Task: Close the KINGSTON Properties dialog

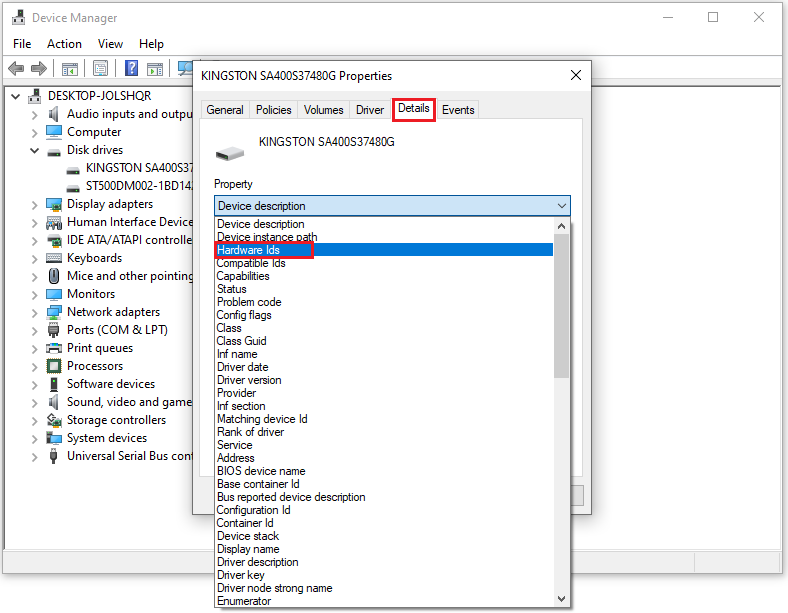Action: pyautogui.click(x=576, y=75)
